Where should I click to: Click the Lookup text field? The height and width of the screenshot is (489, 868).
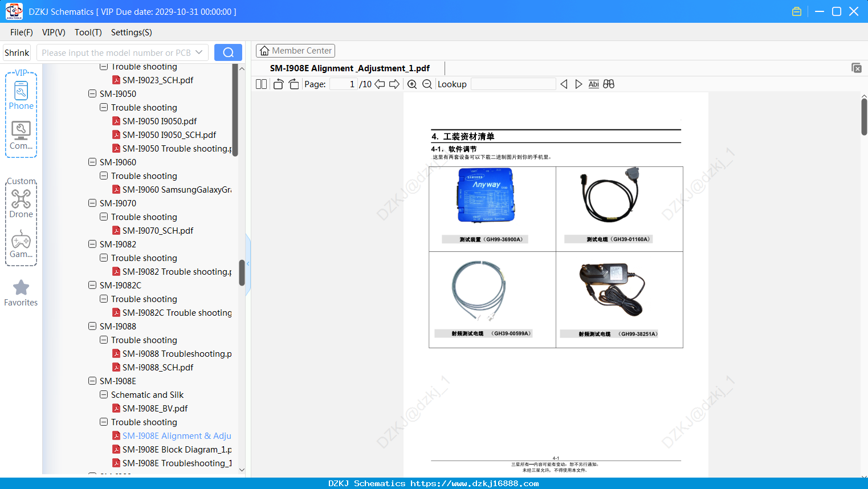coord(514,84)
